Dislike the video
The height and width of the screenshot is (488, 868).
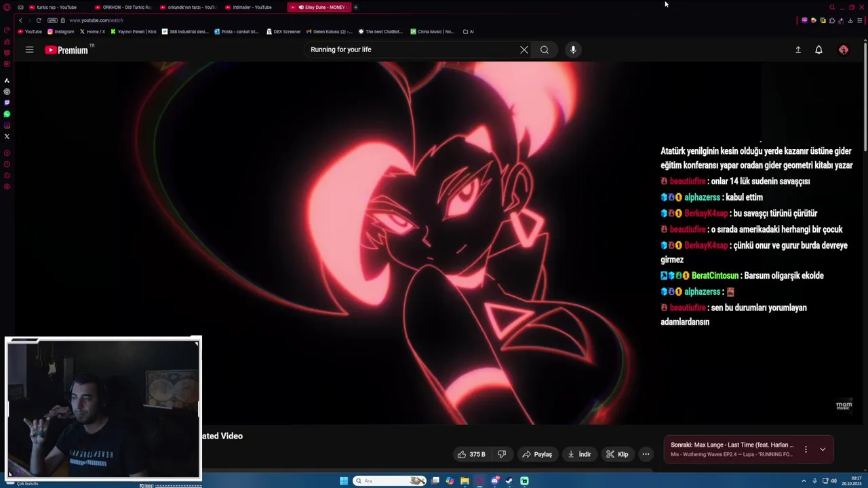pyautogui.click(x=502, y=454)
